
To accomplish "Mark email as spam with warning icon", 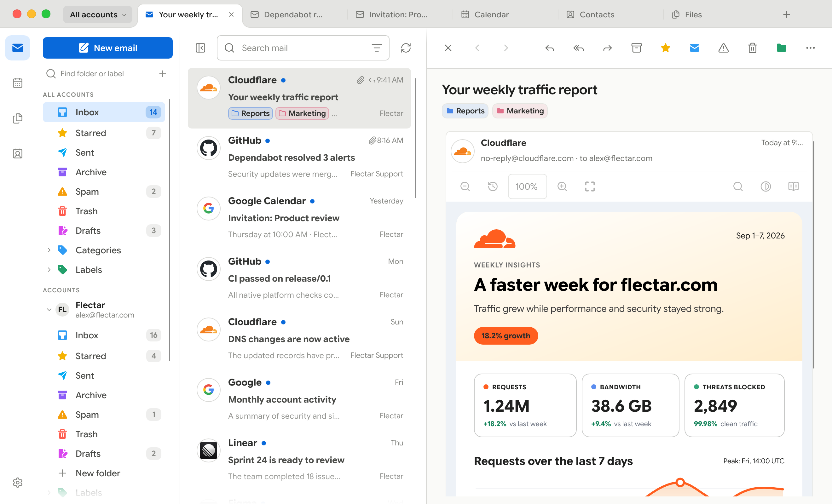I will (723, 48).
